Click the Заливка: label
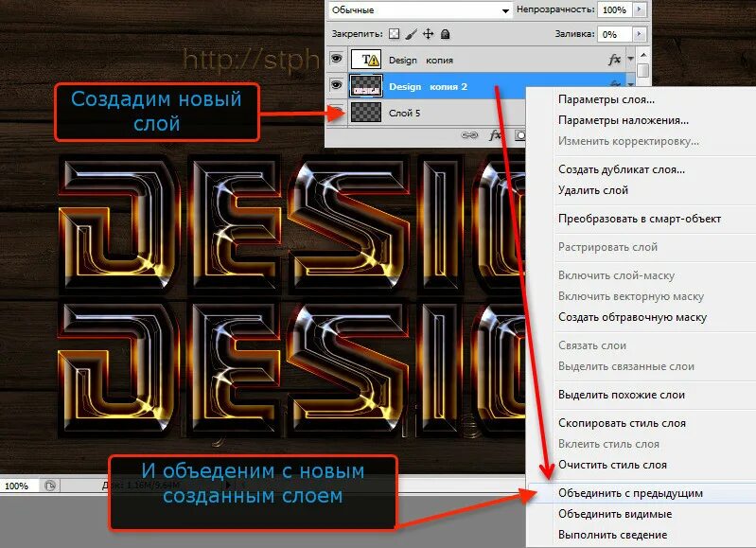 574,34
